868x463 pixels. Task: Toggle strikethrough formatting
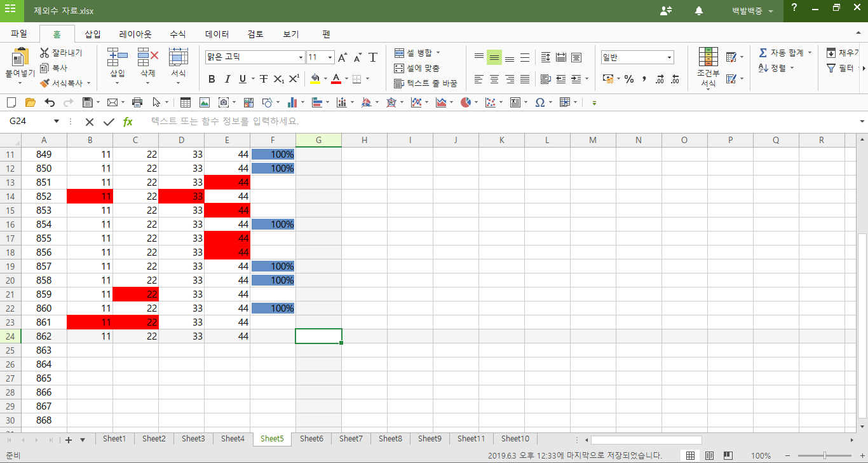263,79
